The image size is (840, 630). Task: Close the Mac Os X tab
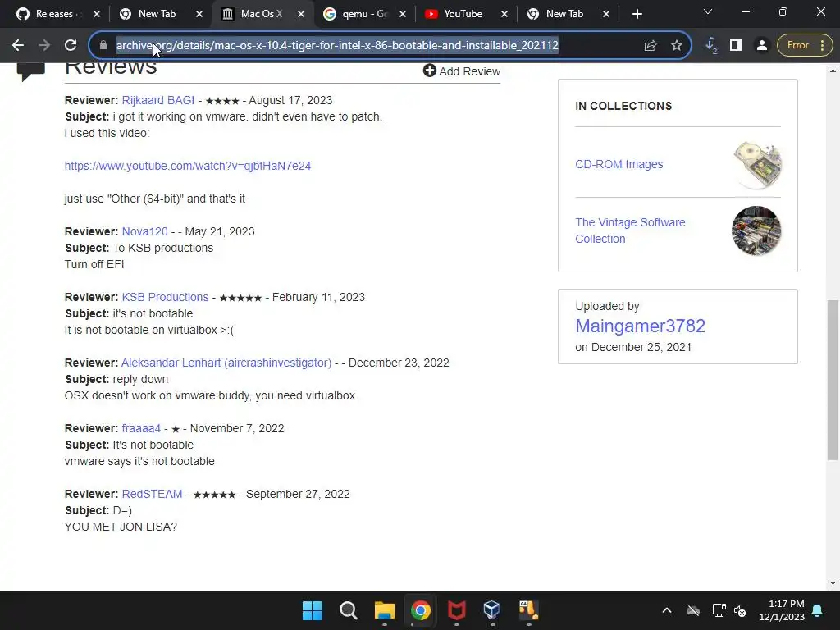pyautogui.click(x=301, y=15)
